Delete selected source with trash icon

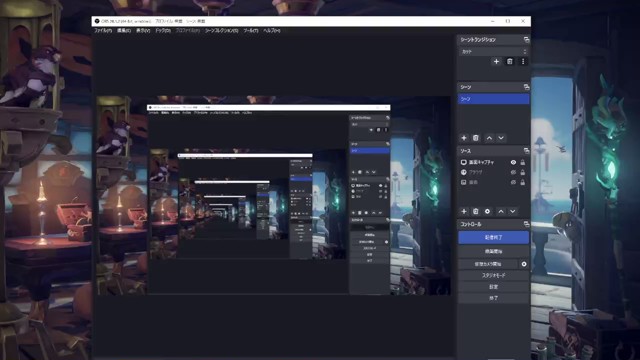476,211
